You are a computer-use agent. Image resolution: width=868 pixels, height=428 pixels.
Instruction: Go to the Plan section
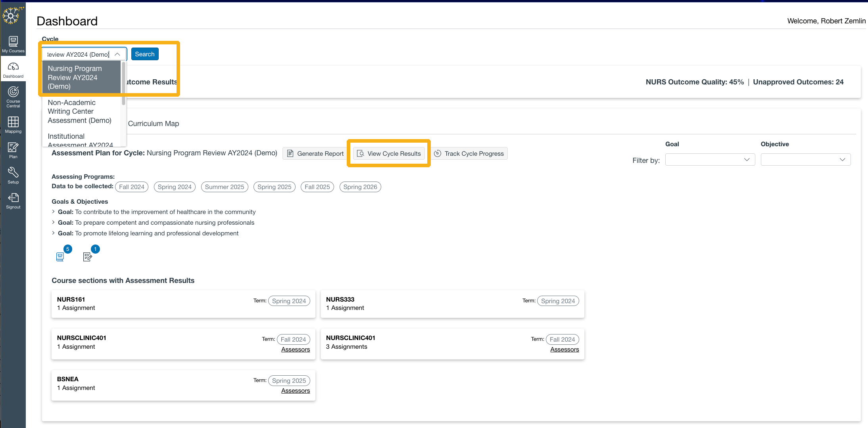point(13,150)
